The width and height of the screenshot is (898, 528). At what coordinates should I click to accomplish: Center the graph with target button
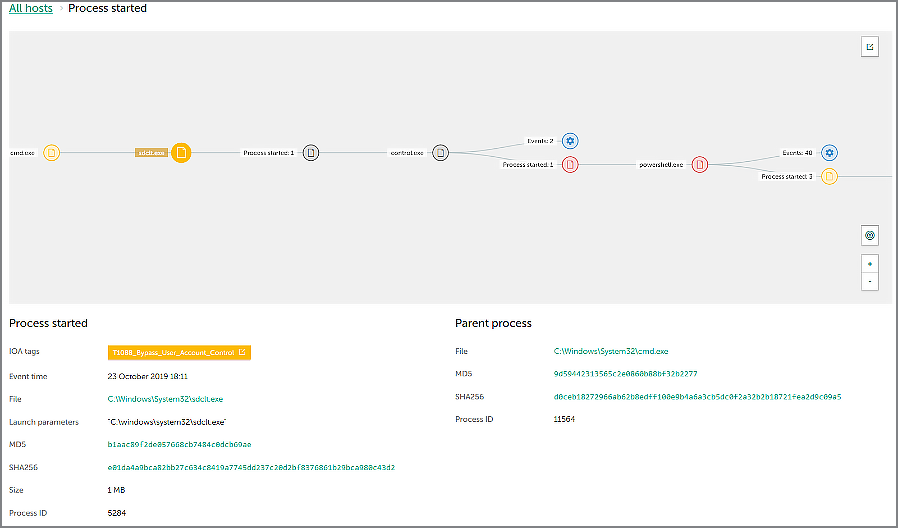870,235
